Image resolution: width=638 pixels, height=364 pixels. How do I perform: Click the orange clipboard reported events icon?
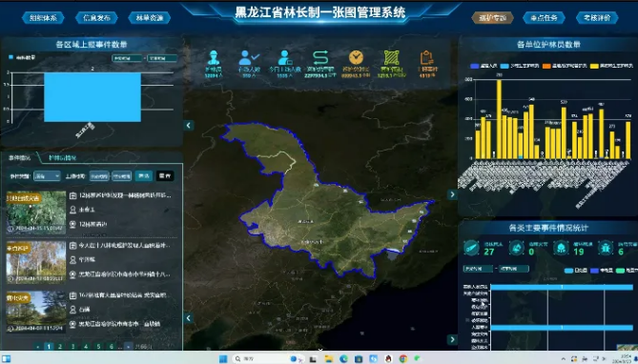tap(427, 58)
